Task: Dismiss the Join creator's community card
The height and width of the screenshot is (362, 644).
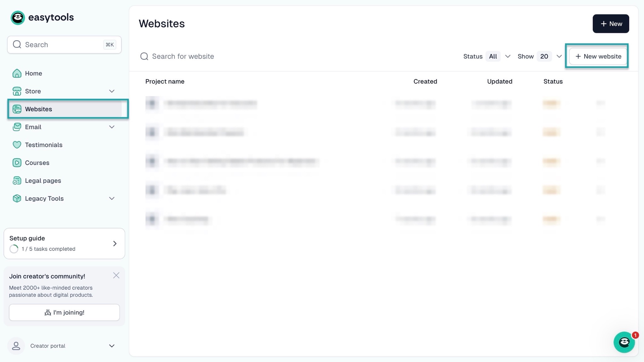Action: [116, 276]
